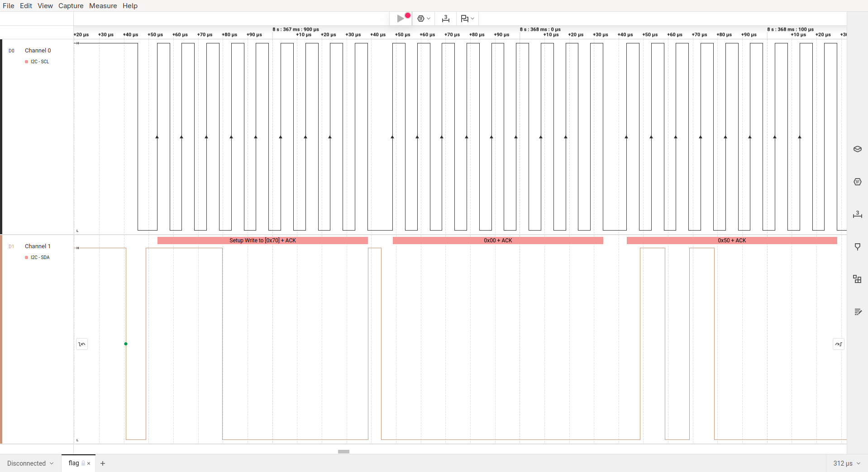Open the Extensions panel in right sidebar
The width and height of the screenshot is (868, 472).
(x=858, y=279)
